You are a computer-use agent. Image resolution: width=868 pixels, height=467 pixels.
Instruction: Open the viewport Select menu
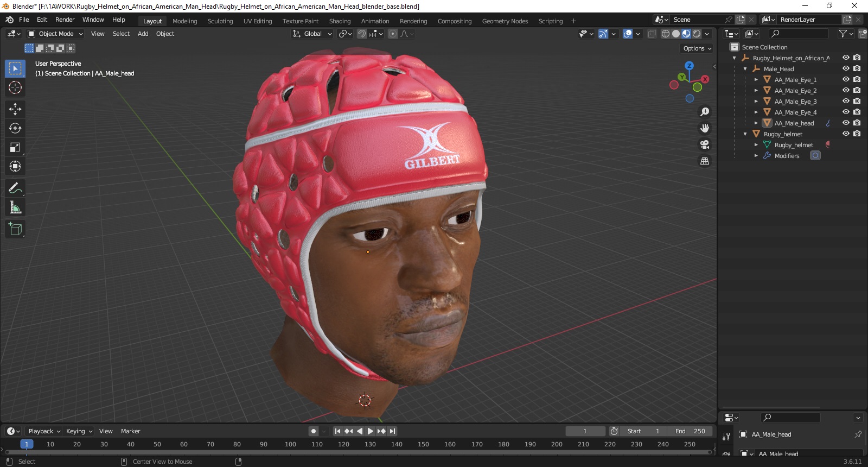pyautogui.click(x=121, y=34)
